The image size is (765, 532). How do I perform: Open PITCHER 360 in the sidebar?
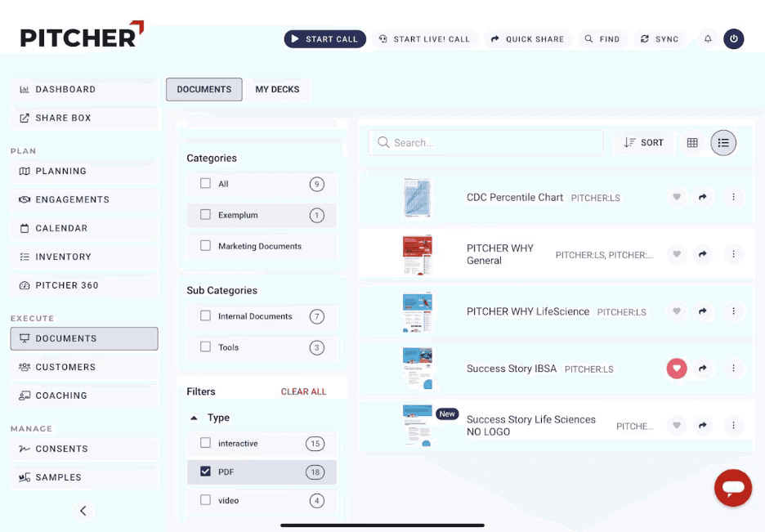point(84,285)
